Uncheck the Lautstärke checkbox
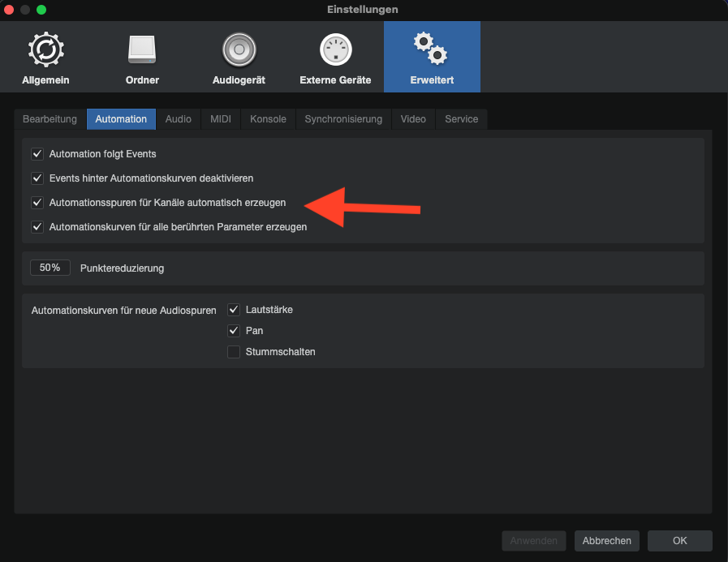Image resolution: width=728 pixels, height=562 pixels. point(234,310)
